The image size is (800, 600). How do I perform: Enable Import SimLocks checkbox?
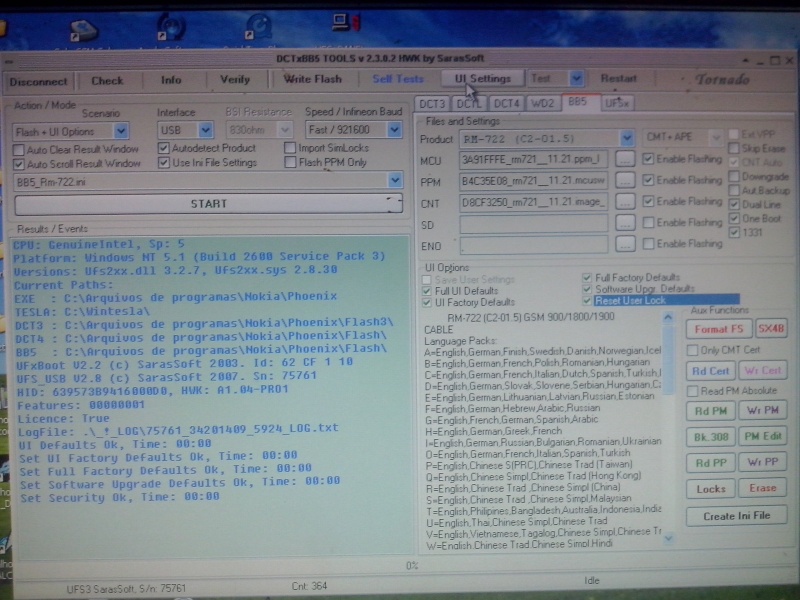[x=290, y=148]
